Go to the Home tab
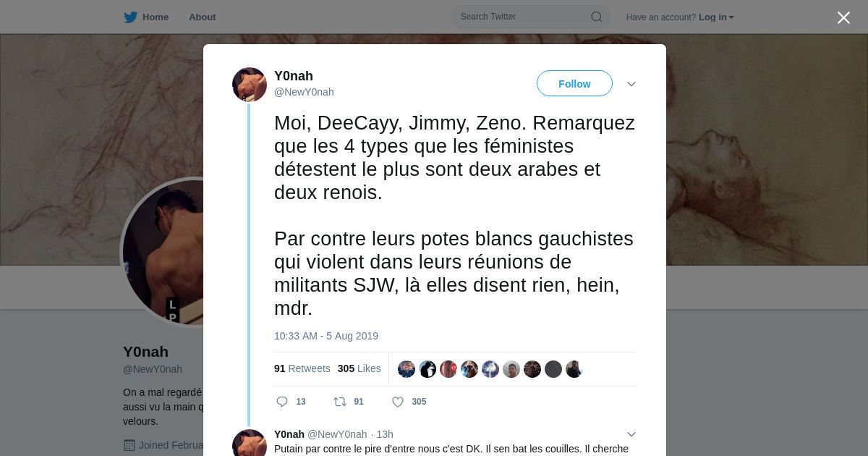Viewport: 868px width, 456px height. pos(146,17)
